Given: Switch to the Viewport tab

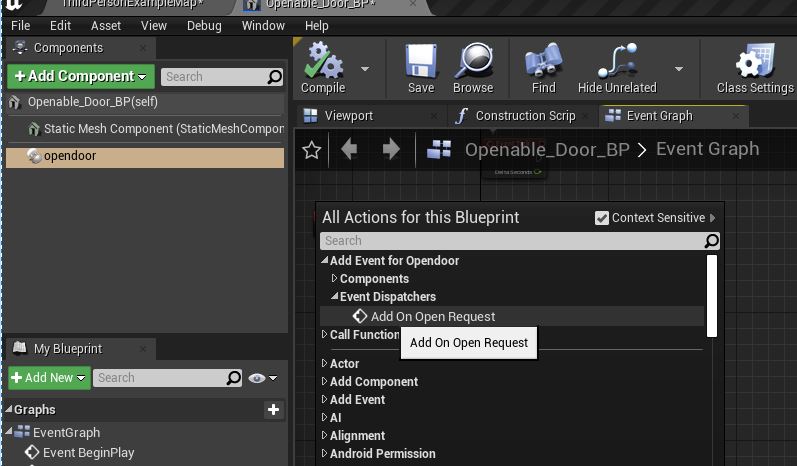Looking at the screenshot, I should pos(370,116).
